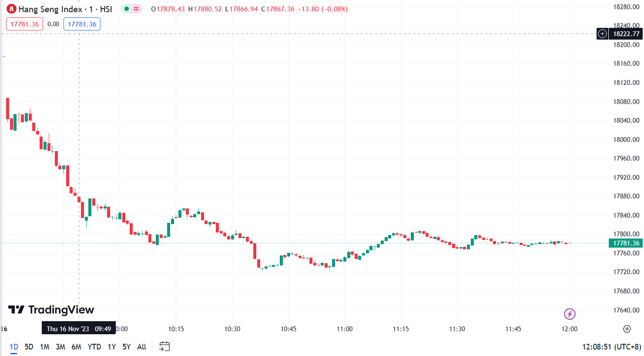Screen dimensions: 644x356
Task: Click the plus icon beside 18222.77
Action: [x=602, y=34]
